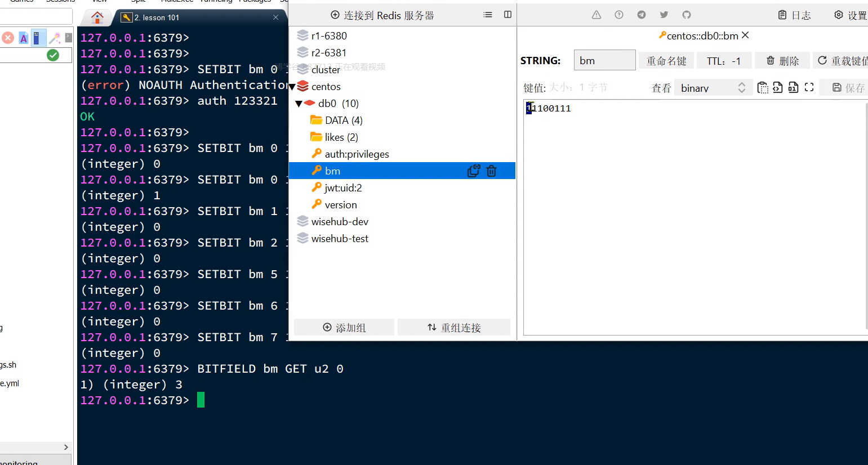Open 设置 settings
Screen dimensions: 868x465
[851, 15]
